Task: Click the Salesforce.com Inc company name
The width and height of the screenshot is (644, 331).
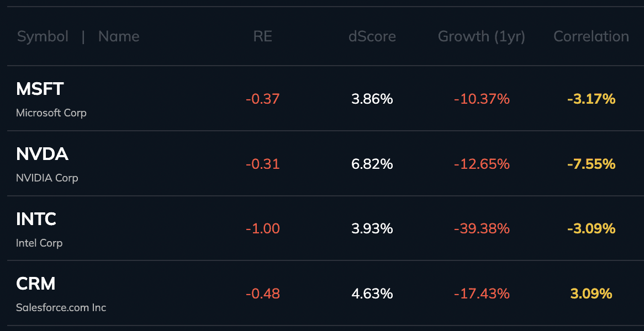Action: pyautogui.click(x=61, y=308)
